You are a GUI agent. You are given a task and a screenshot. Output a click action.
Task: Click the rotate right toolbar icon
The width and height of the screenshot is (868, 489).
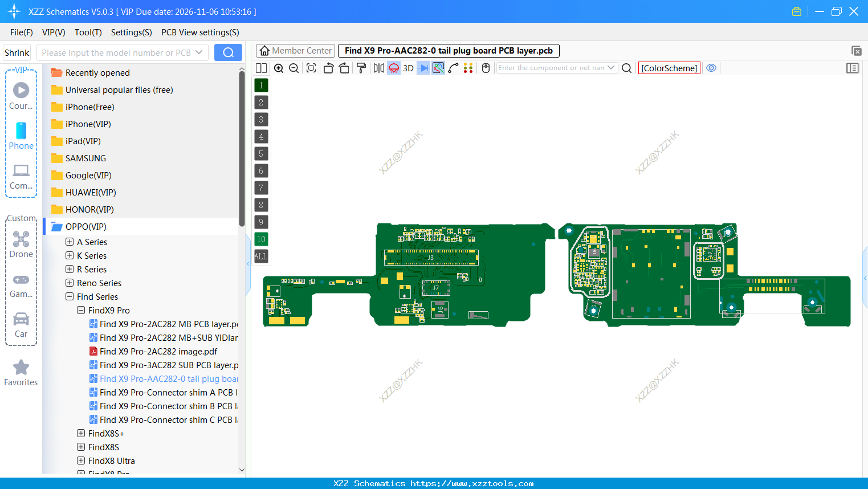[x=344, y=68]
